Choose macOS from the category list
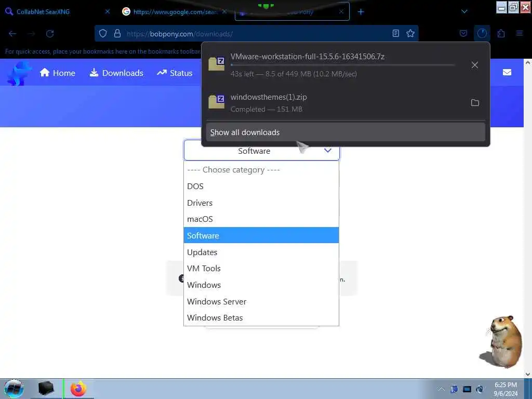Screen dimensions: 532x399 click(x=261, y=219)
